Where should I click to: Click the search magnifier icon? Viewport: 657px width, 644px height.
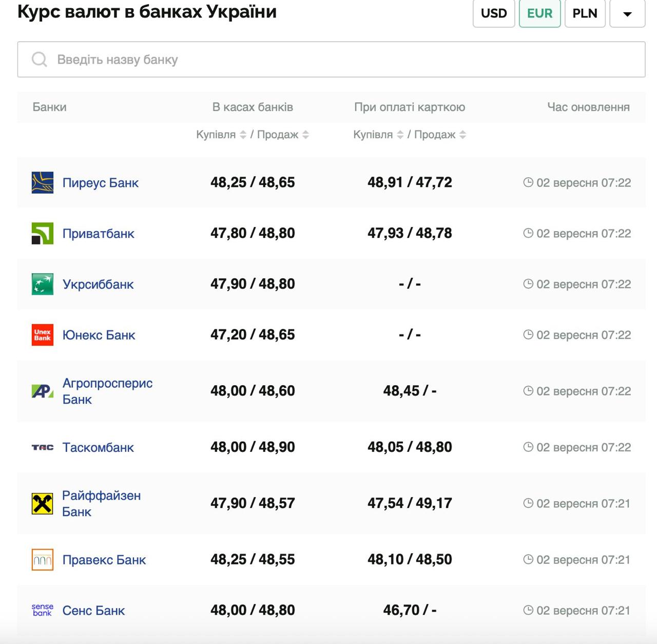(39, 60)
